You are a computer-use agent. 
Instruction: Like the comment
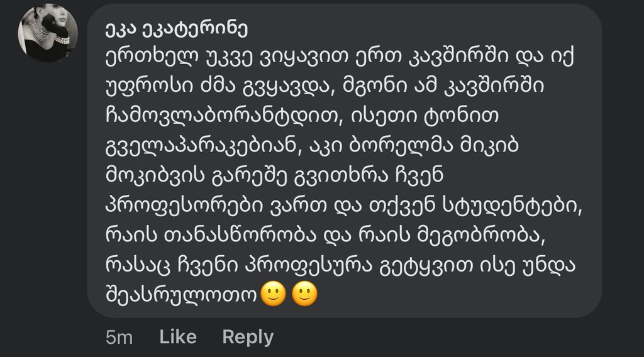pyautogui.click(x=178, y=337)
